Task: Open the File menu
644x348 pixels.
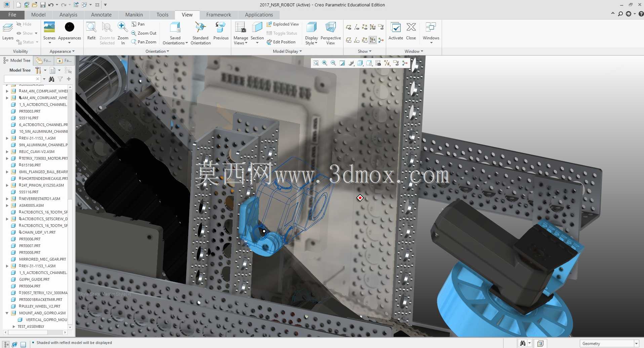Action: (12, 15)
